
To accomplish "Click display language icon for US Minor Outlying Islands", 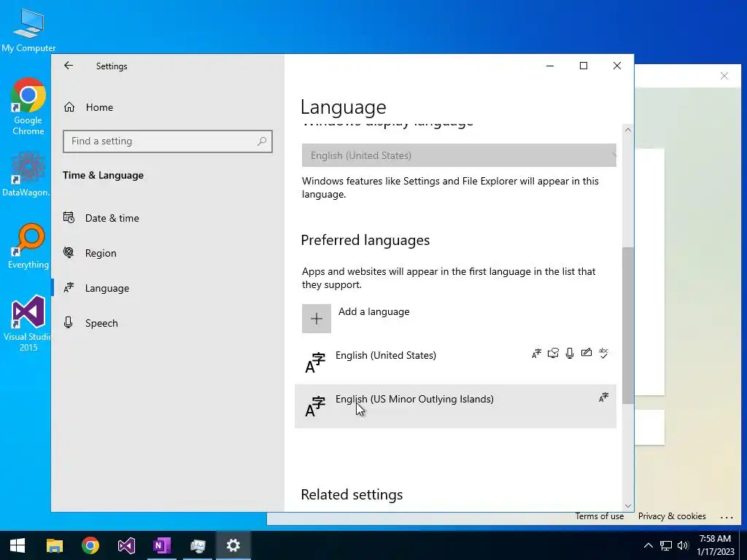I will [x=603, y=397].
